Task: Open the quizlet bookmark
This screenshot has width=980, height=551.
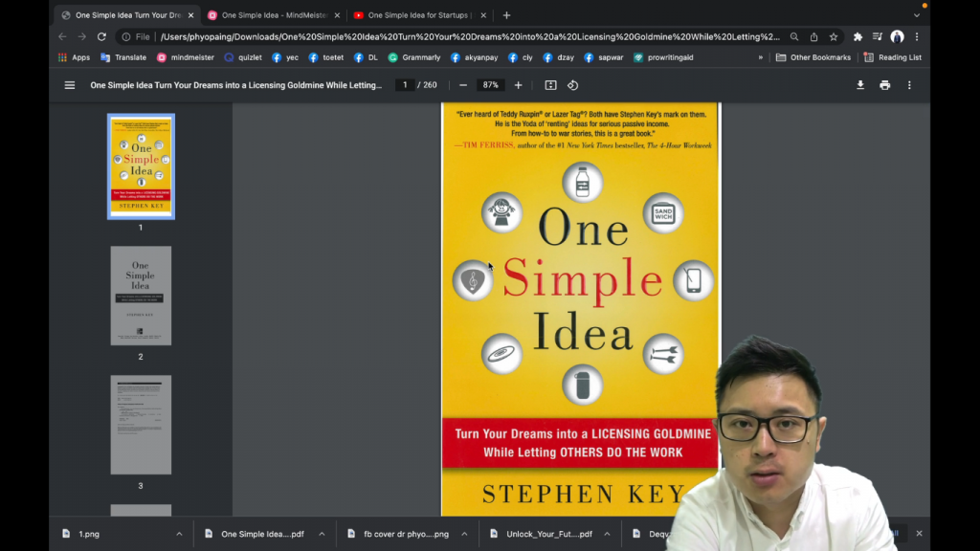Action: (243, 57)
